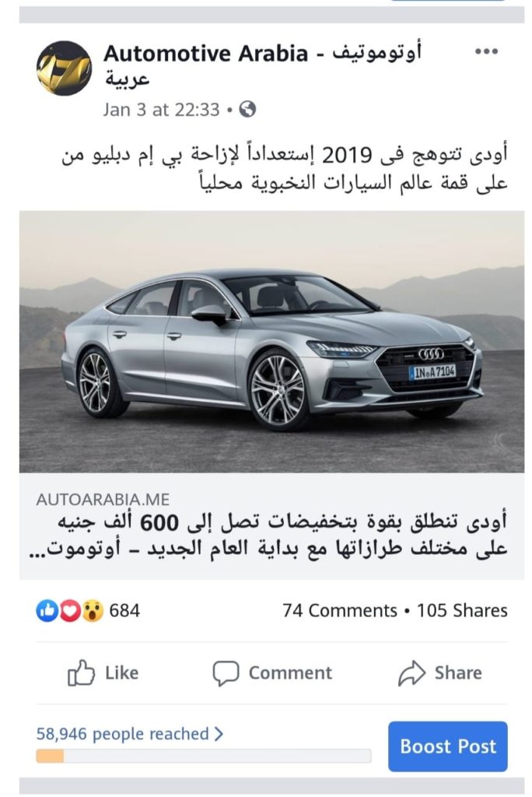Expand the people reached chevron
Image resolution: width=532 pixels, height=797 pixels.
point(219,733)
